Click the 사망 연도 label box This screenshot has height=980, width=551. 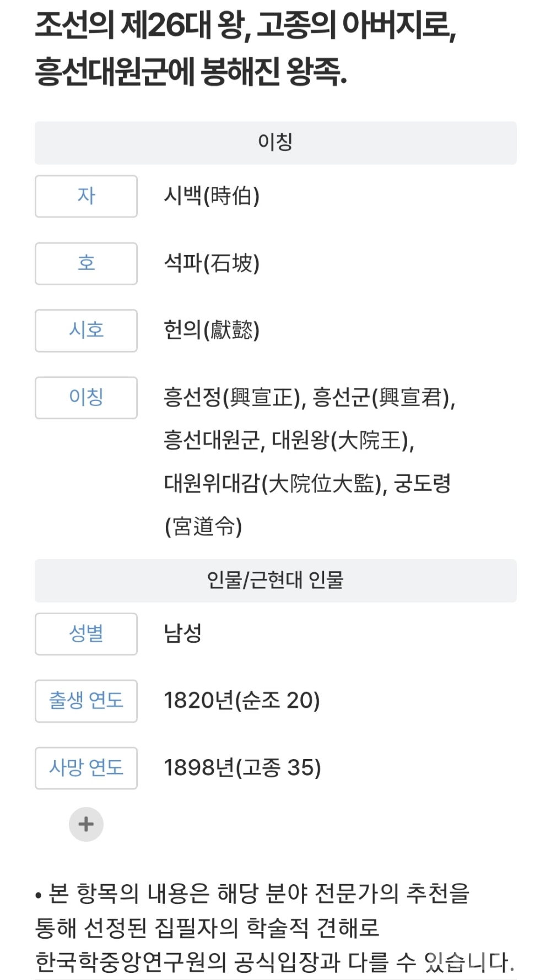pos(86,768)
